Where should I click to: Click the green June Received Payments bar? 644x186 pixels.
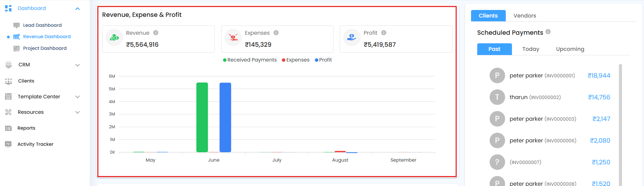point(202,117)
